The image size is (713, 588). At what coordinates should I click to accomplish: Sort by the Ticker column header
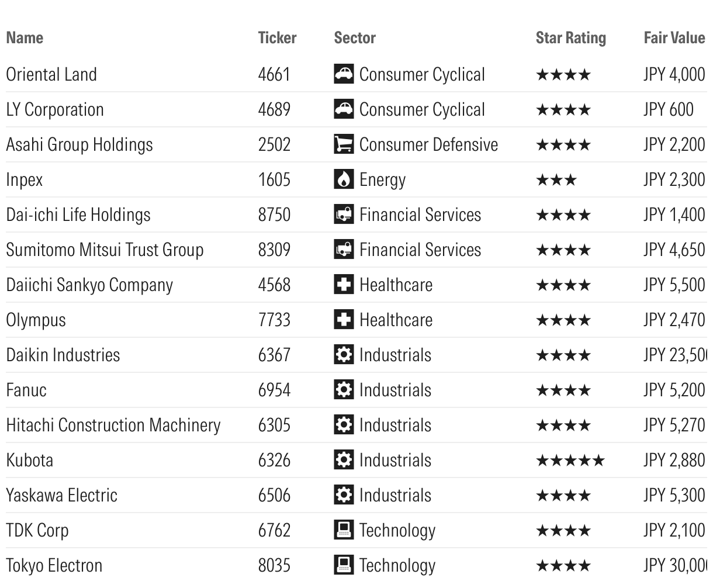[x=277, y=37]
